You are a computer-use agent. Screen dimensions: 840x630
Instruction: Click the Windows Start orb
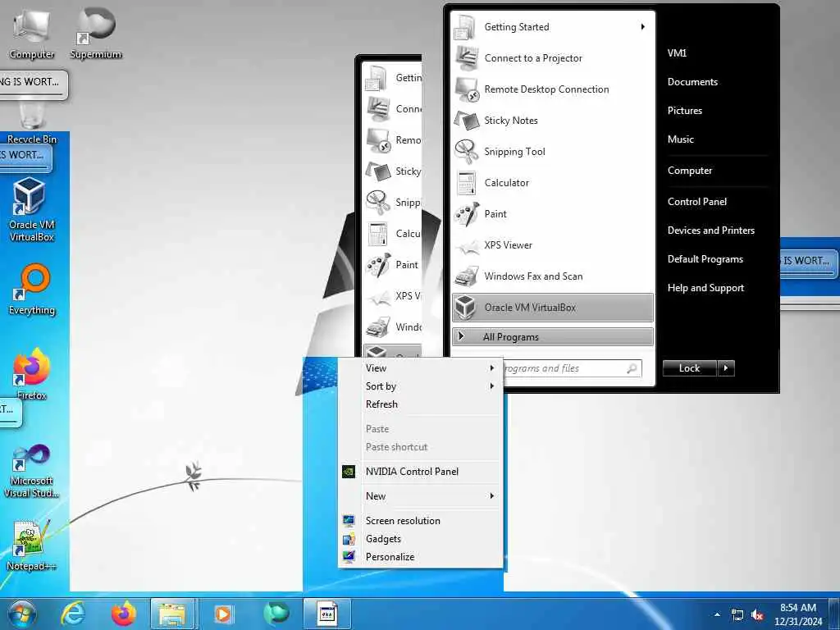coord(22,614)
